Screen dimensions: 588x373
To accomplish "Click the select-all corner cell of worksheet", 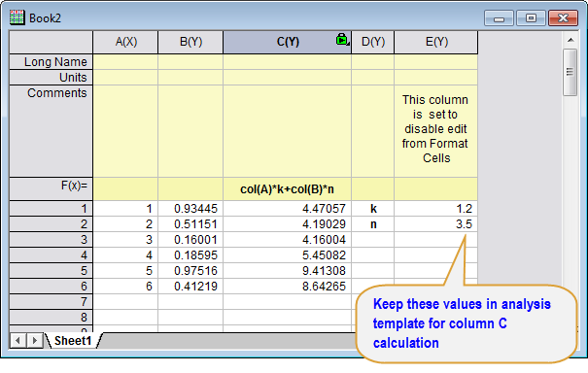I will pos(51,43).
